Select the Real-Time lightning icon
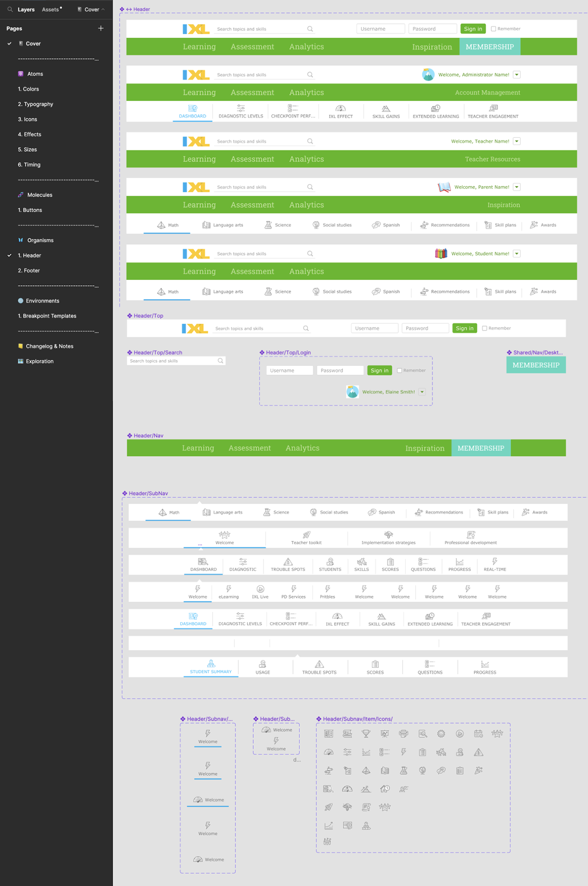 (495, 561)
